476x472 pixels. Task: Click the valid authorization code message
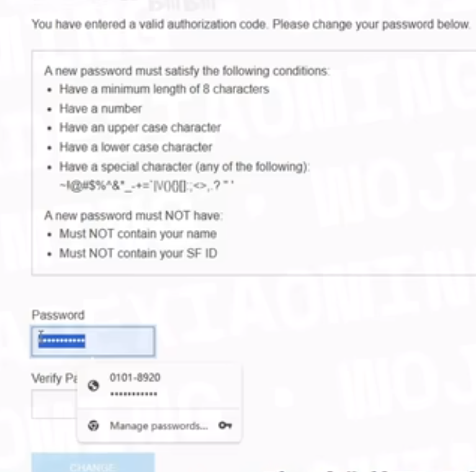(x=251, y=24)
